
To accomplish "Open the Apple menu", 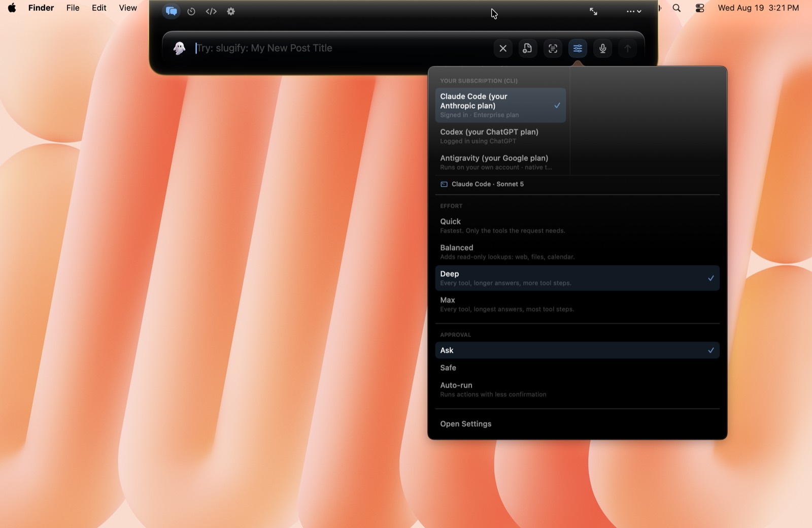I will 12,8.
